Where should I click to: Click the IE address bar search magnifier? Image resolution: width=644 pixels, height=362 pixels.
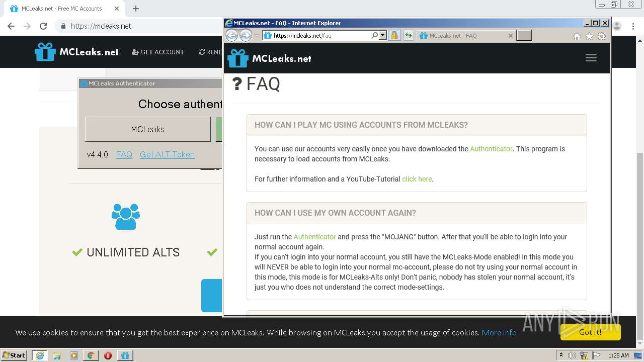click(x=374, y=36)
